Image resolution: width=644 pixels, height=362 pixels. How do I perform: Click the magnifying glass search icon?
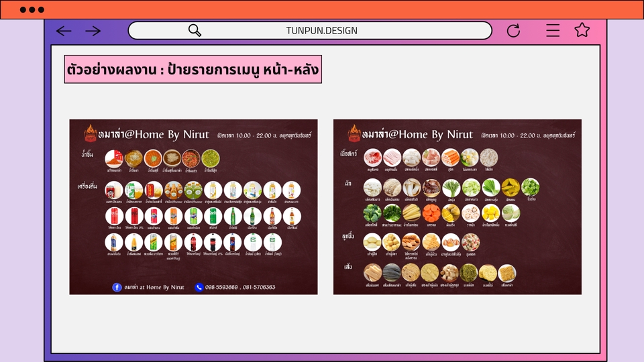tap(195, 30)
